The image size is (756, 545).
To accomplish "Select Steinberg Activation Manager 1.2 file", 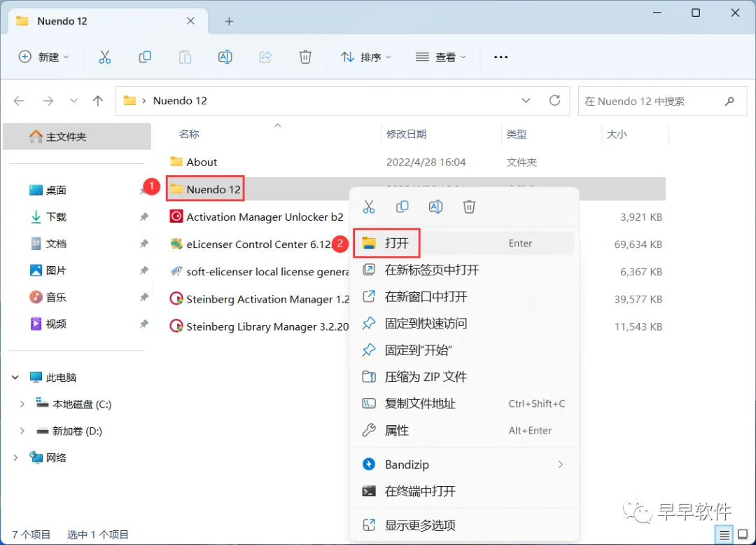I will click(260, 299).
